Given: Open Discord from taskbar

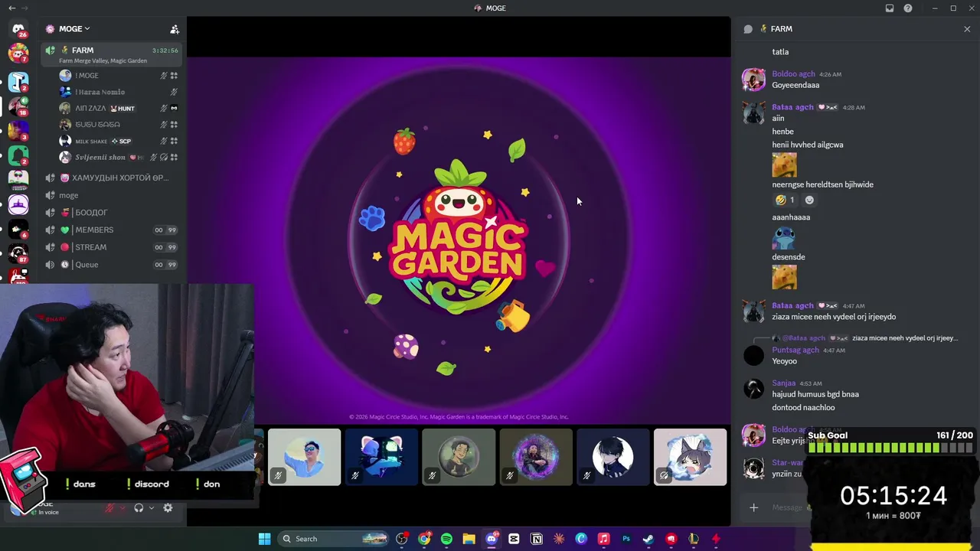Looking at the screenshot, I should (492, 539).
